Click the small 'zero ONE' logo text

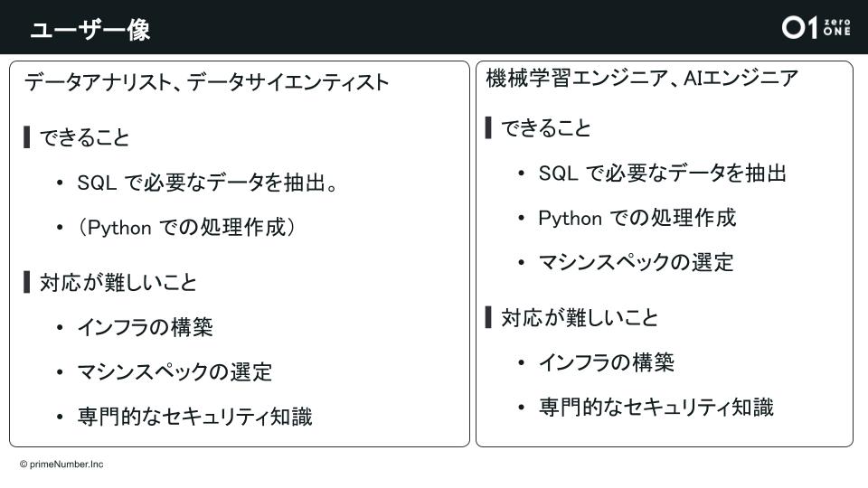coord(837,28)
